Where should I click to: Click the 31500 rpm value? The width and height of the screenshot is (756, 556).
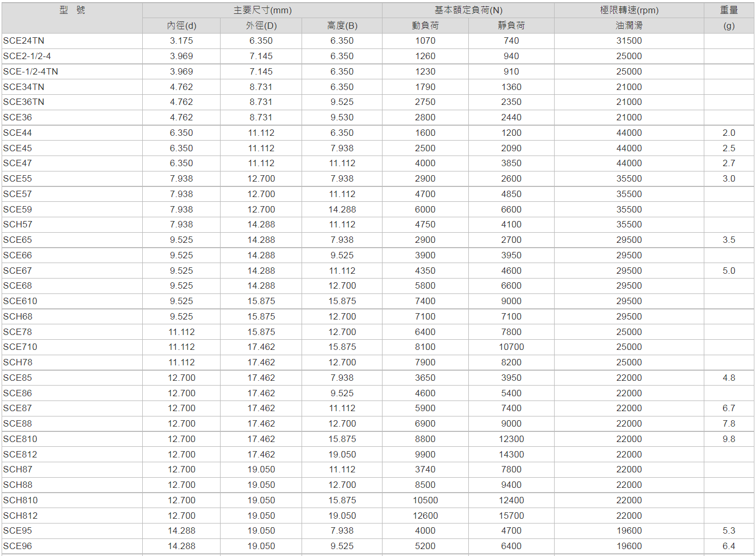(629, 41)
